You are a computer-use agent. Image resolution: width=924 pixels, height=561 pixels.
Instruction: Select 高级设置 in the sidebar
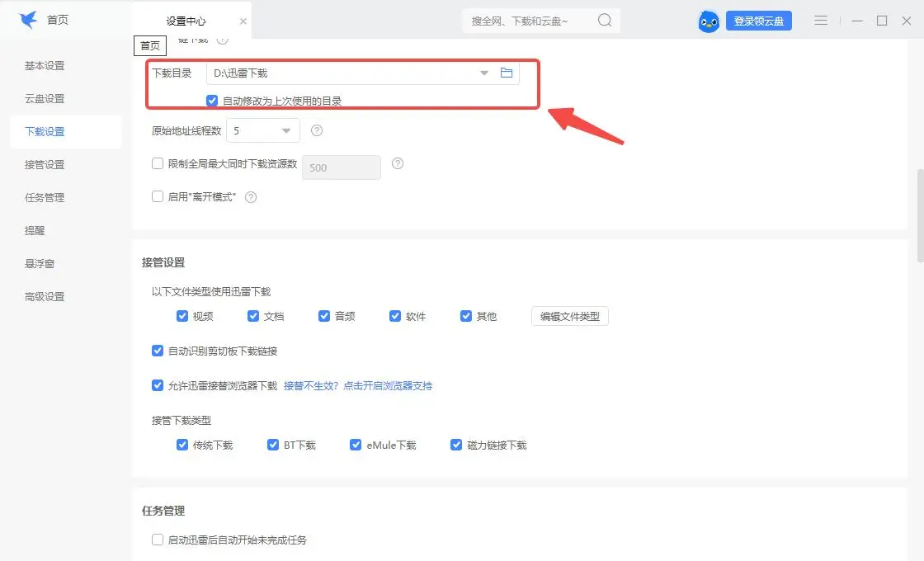45,296
